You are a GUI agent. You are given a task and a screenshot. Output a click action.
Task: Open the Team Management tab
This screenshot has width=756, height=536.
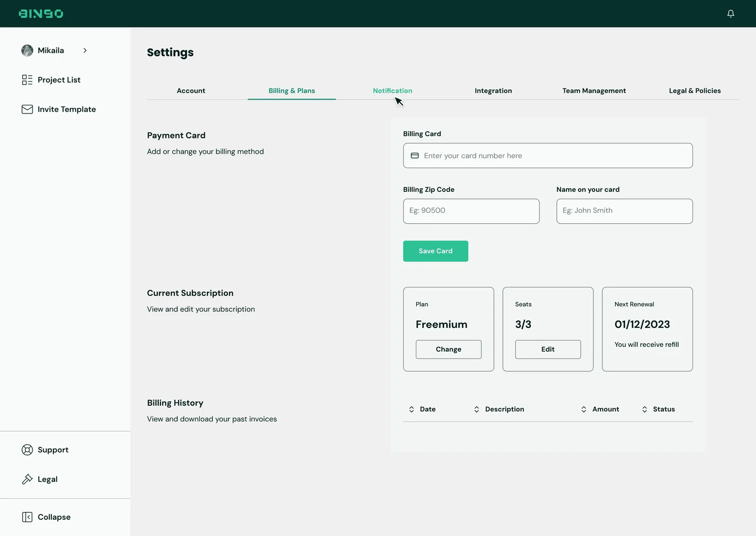pyautogui.click(x=594, y=91)
